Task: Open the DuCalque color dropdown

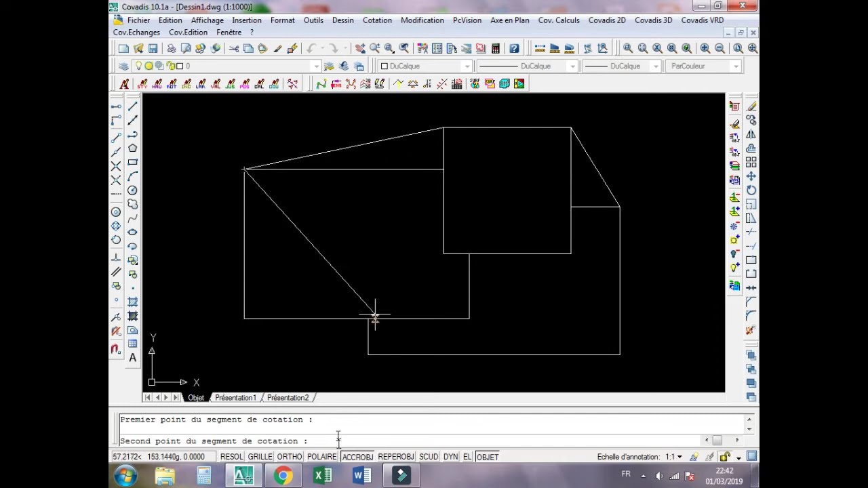Action: (467, 66)
